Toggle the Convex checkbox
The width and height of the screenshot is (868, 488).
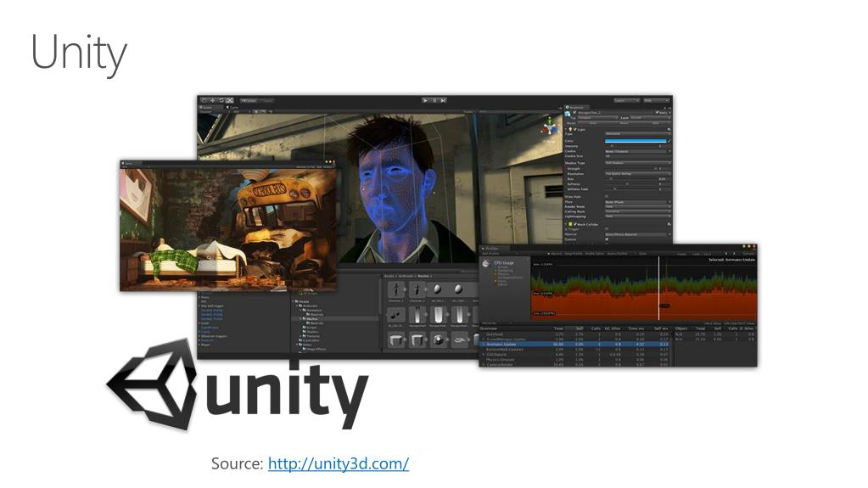(x=607, y=239)
